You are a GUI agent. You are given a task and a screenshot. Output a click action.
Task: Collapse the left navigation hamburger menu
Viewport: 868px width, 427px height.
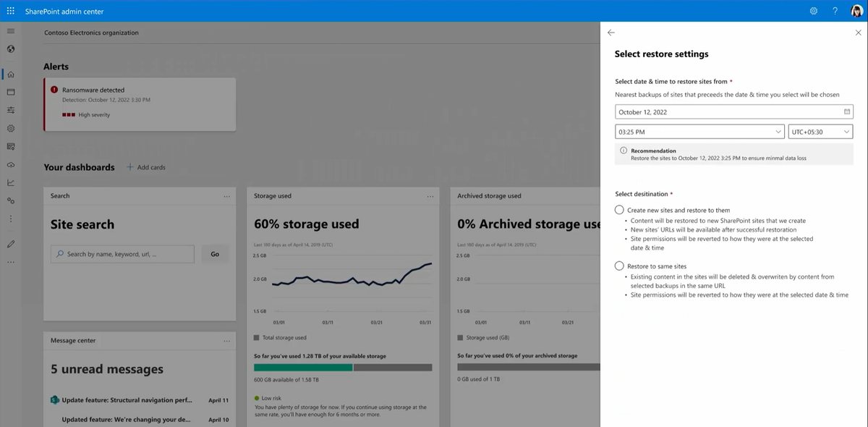(10, 31)
